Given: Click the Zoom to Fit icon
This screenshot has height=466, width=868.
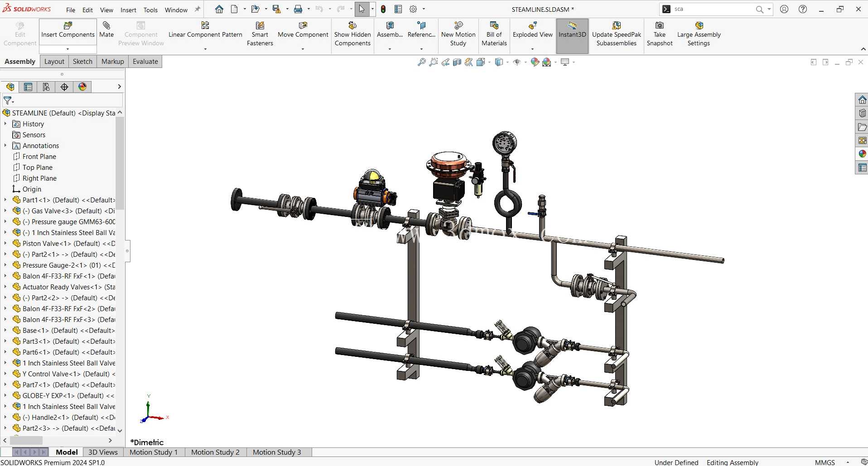Looking at the screenshot, I should click(421, 62).
